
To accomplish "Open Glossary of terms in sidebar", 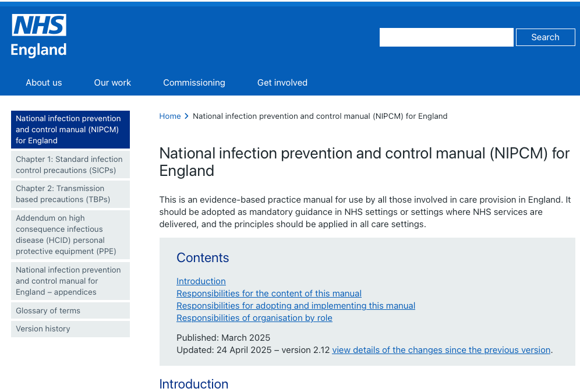I will coord(70,310).
